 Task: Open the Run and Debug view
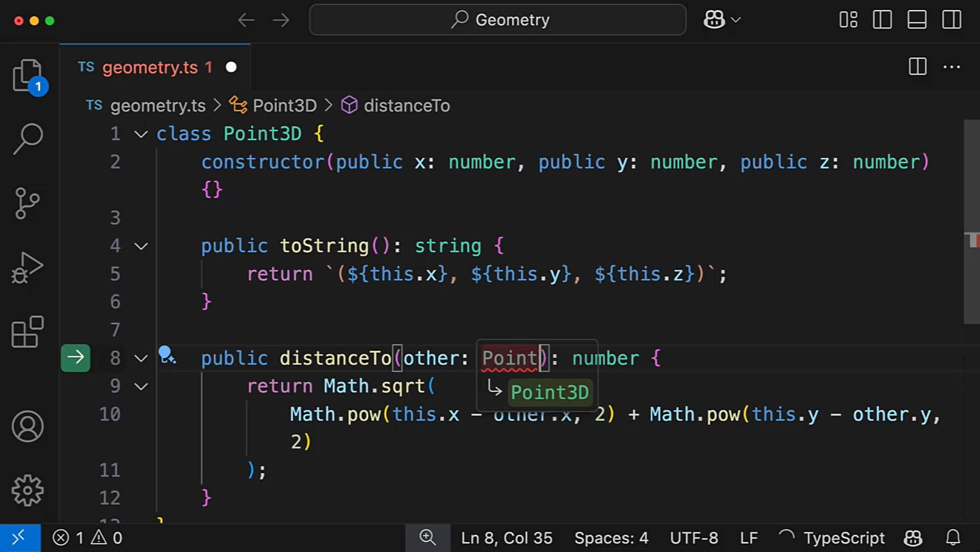28,267
